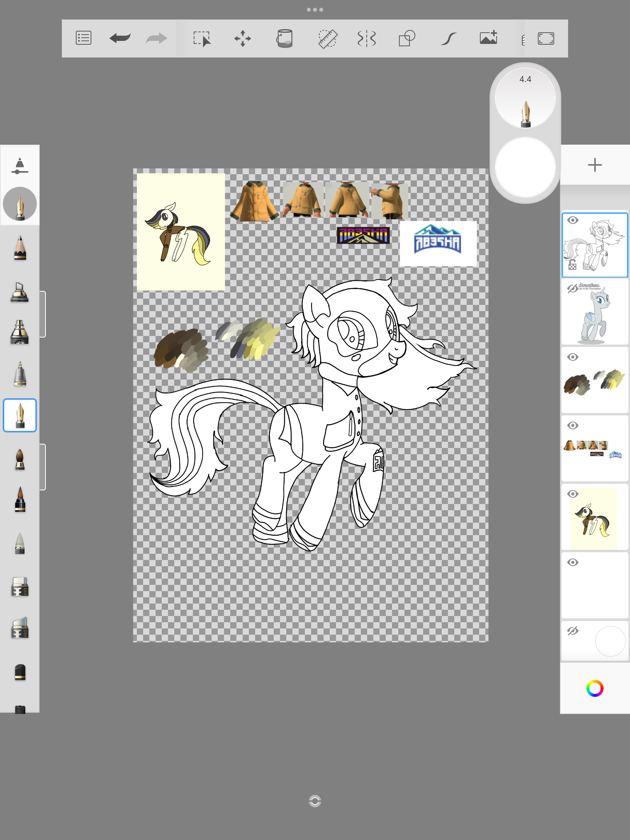Hide the color palette swatches layer
Image resolution: width=630 pixels, height=840 pixels.
(572, 357)
